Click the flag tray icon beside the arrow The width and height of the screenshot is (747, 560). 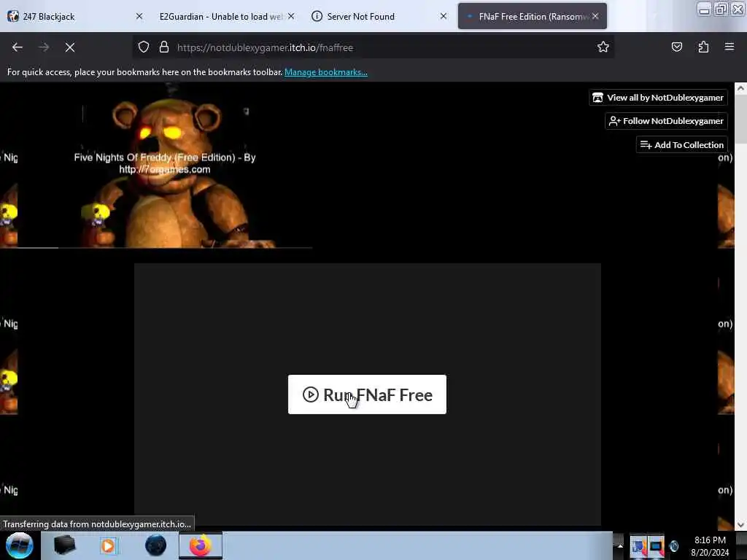[638, 546]
